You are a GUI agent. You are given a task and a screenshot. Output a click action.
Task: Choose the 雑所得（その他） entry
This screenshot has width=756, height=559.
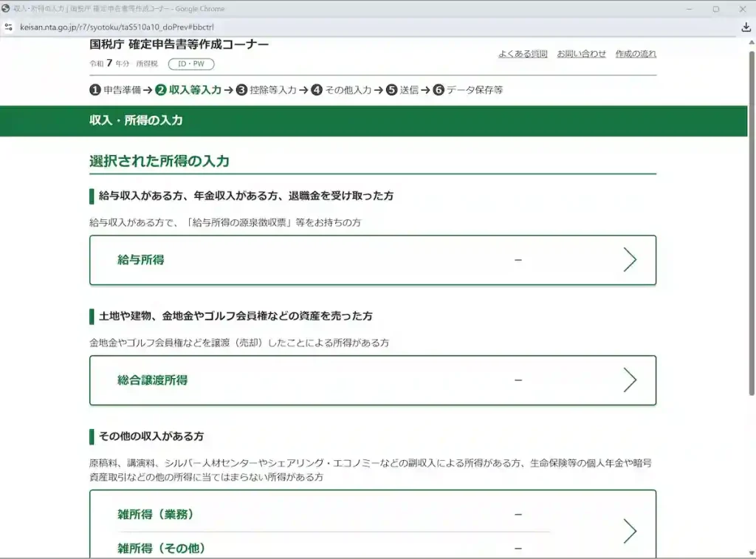(161, 548)
